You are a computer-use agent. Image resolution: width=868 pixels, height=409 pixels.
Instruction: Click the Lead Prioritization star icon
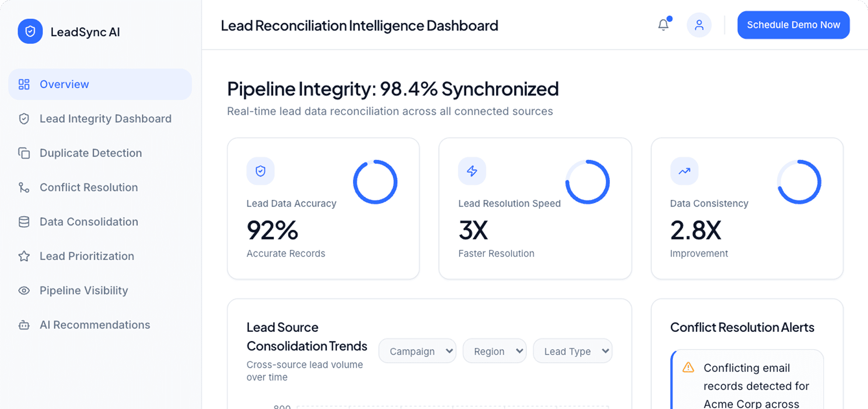(24, 256)
